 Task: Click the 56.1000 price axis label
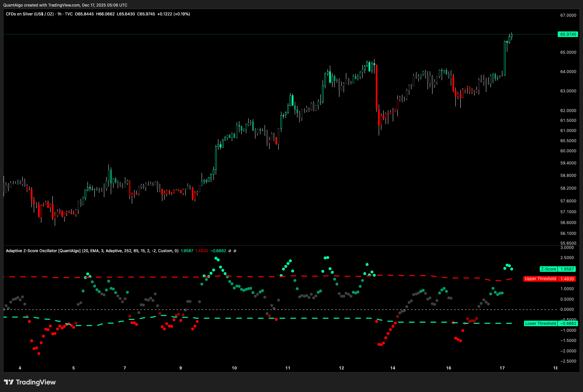[568, 233]
